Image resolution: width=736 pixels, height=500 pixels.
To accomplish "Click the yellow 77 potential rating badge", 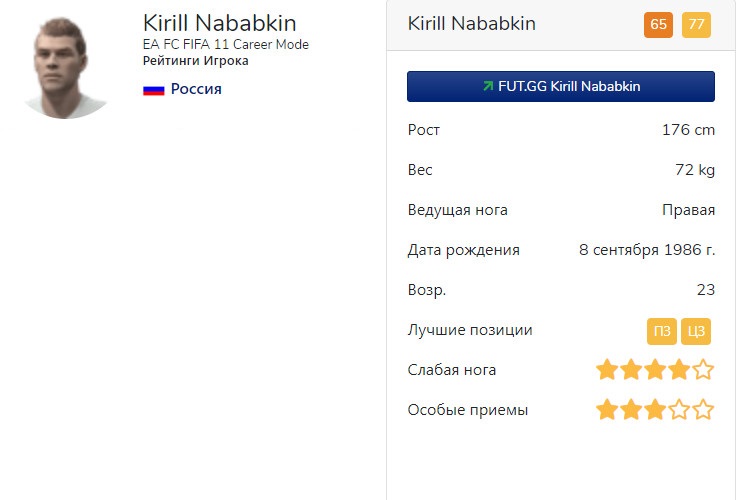I will (x=696, y=25).
